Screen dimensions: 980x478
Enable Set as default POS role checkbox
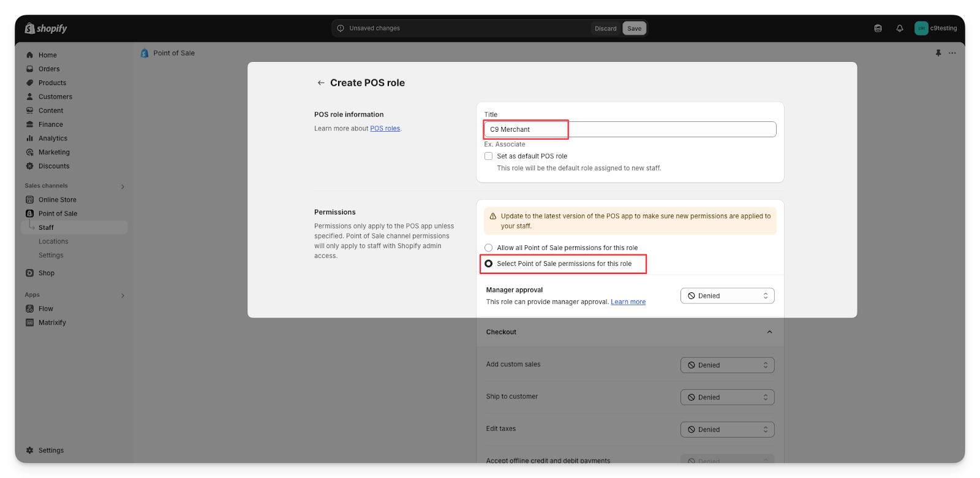point(489,156)
